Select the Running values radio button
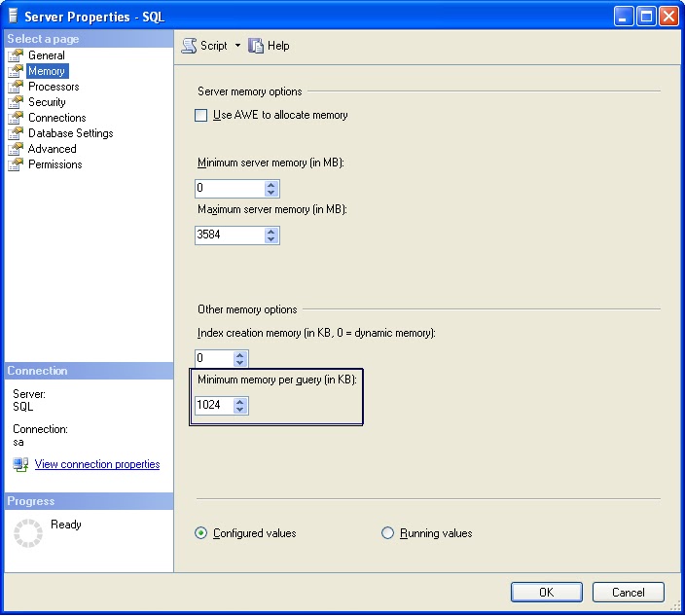The image size is (685, 616). (387, 533)
